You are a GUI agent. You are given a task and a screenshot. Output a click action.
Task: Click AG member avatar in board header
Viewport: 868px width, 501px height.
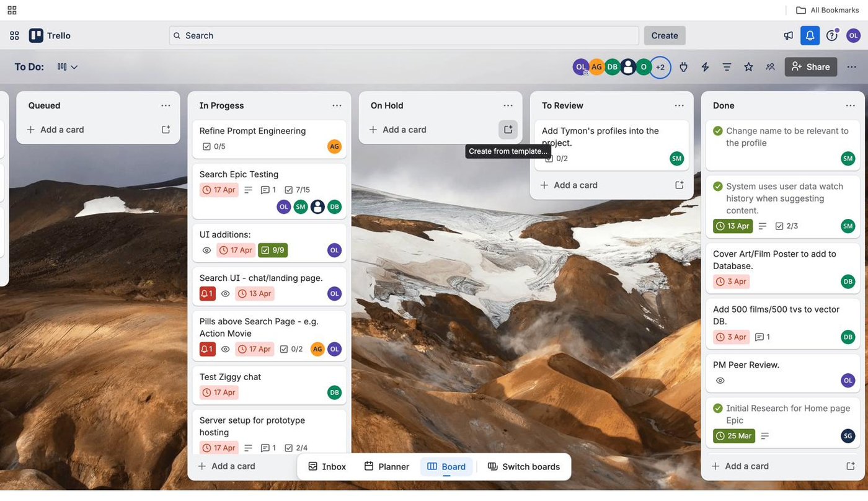[x=596, y=67]
